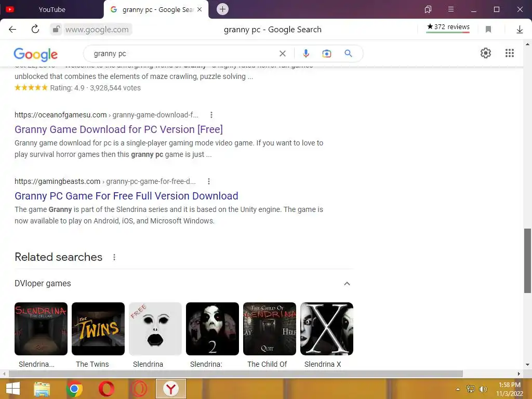Open the free Slendrina face thumbnail
Screen dimensions: 532x399
point(155,329)
